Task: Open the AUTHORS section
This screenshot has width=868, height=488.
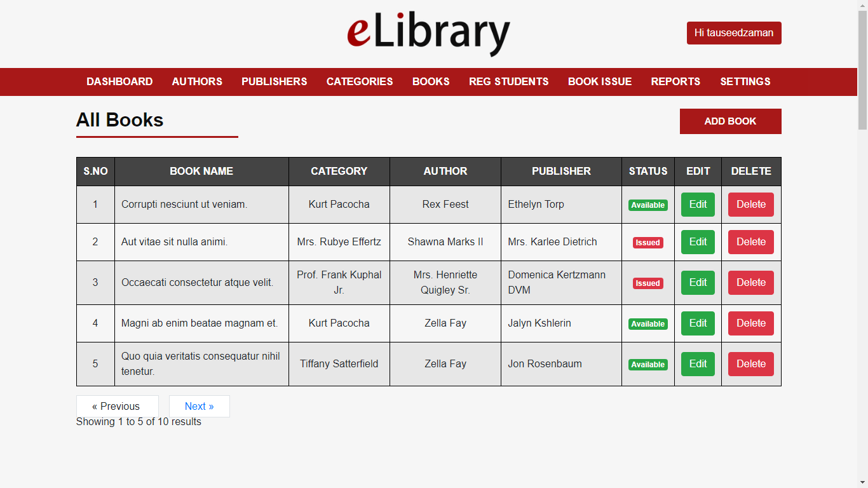Action: tap(197, 81)
